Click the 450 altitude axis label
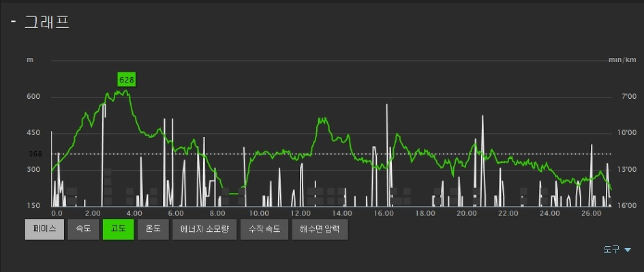The image size is (644, 272). click(x=33, y=133)
